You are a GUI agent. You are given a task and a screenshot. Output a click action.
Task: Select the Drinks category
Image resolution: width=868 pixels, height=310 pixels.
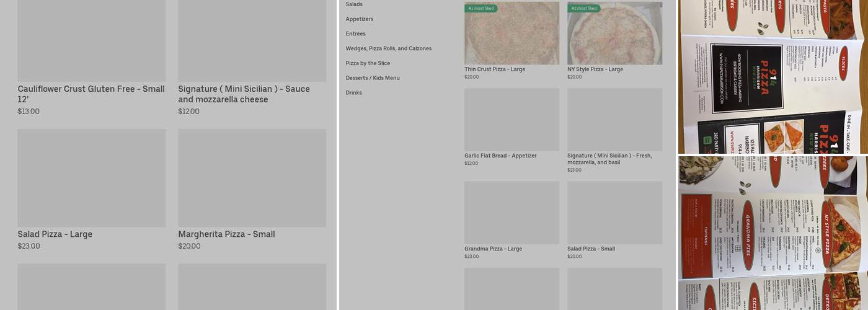coord(354,93)
